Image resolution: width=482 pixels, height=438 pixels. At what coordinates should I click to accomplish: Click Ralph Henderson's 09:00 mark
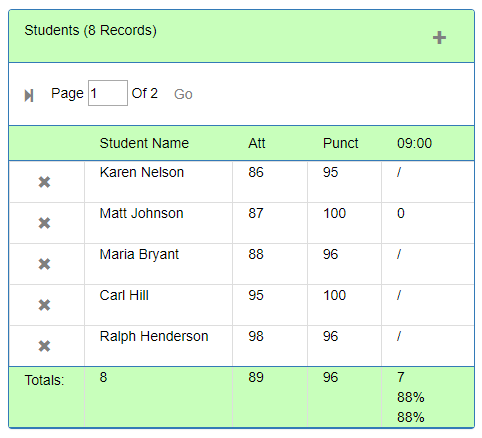399,336
